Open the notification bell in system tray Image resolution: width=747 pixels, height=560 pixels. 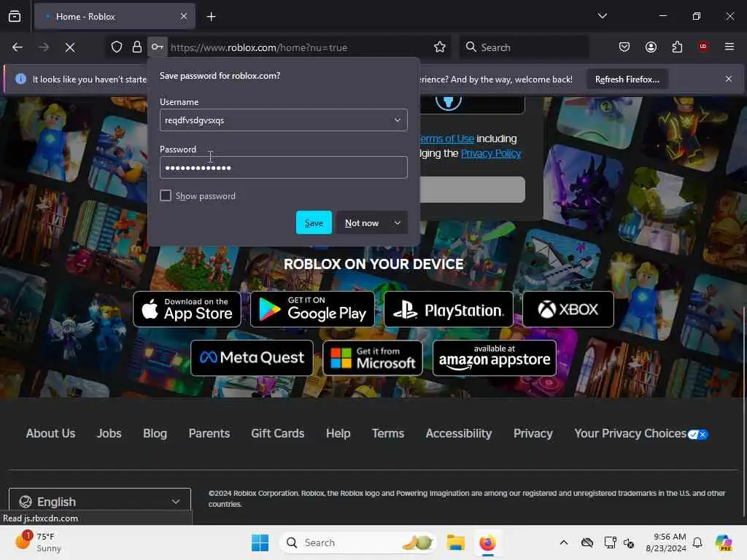click(x=697, y=542)
